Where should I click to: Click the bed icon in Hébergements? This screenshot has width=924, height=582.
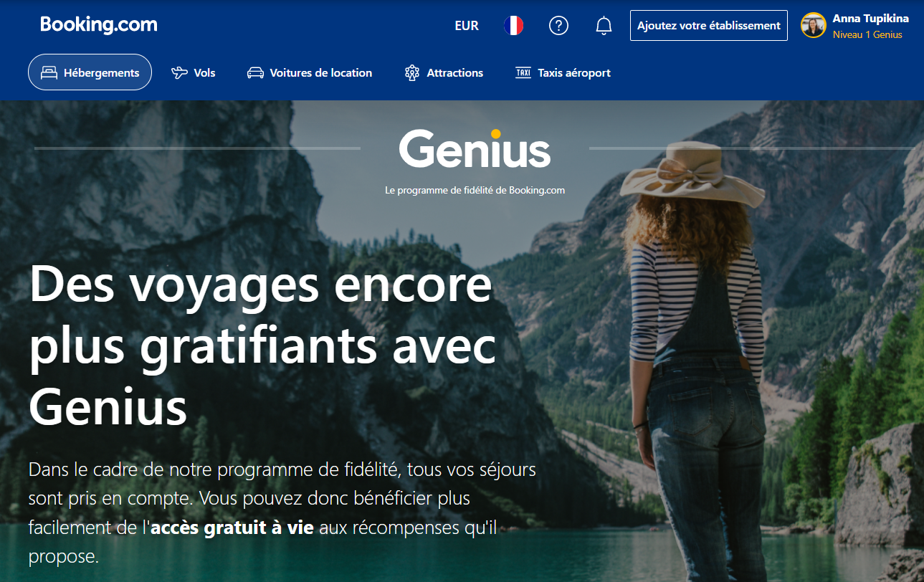click(x=49, y=72)
